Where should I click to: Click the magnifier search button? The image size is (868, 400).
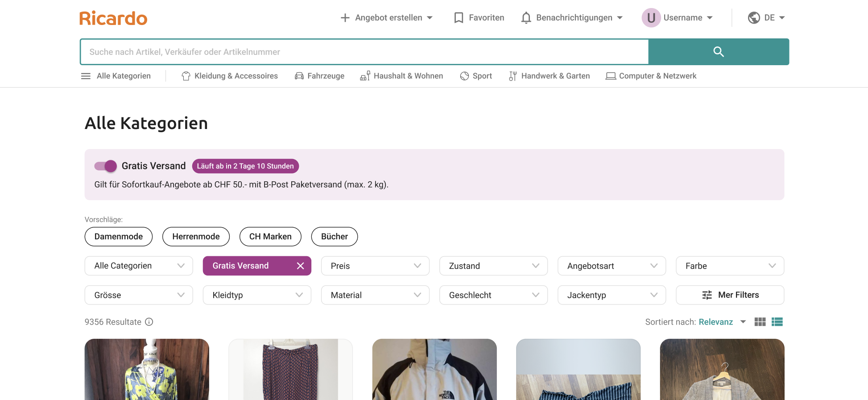(719, 52)
